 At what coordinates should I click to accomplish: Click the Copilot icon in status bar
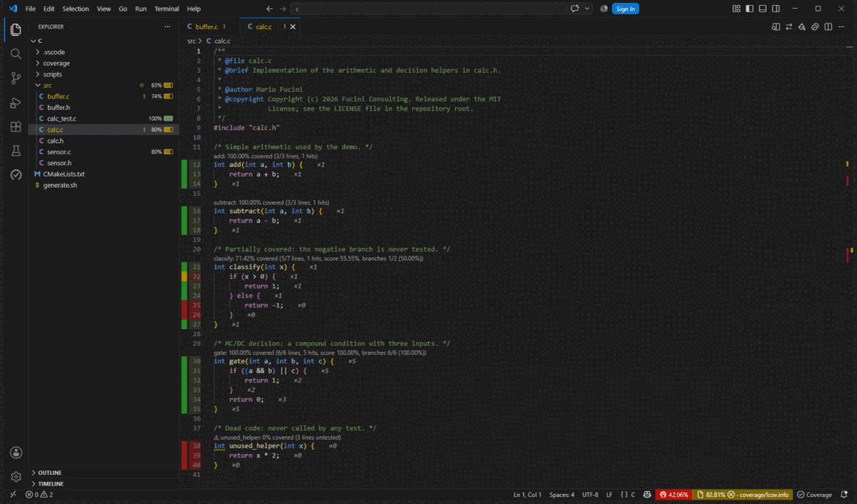click(646, 494)
